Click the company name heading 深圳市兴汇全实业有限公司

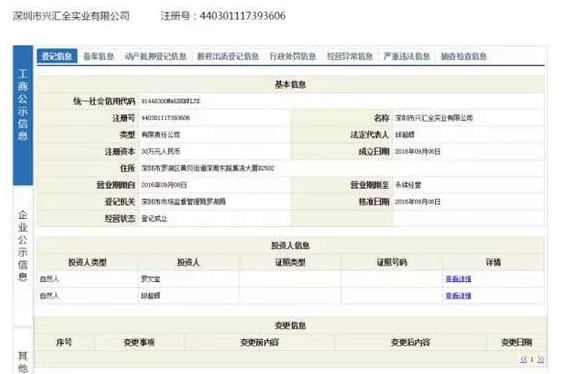point(71,16)
